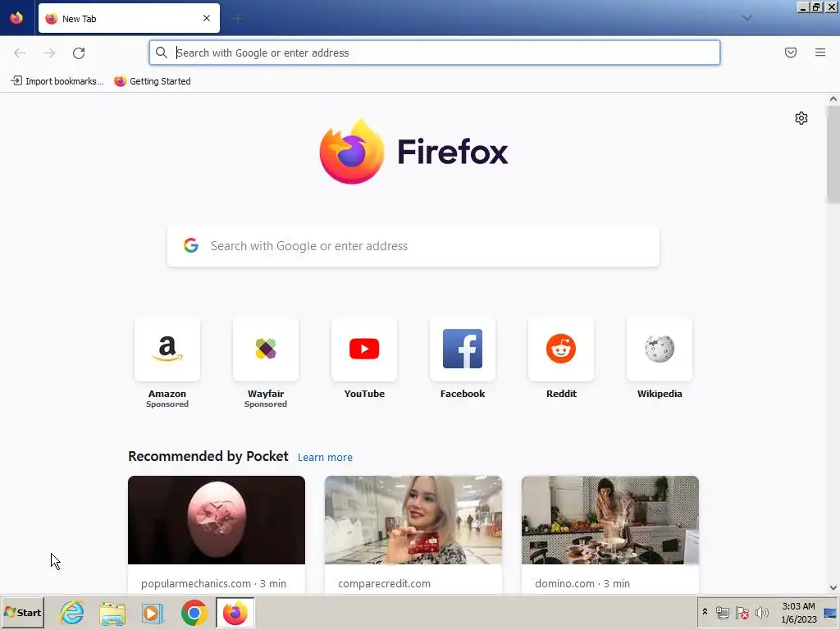
Task: Open the new tab personalize gear icon
Action: [801, 118]
